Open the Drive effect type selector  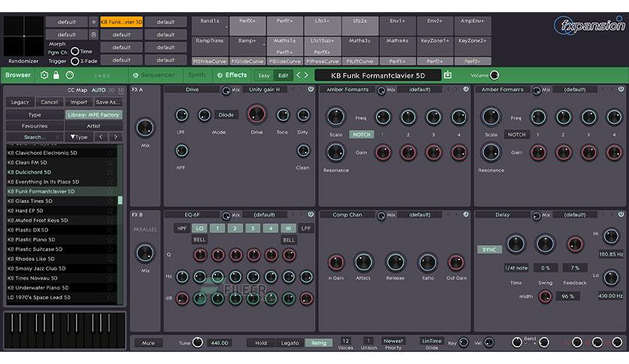click(192, 89)
